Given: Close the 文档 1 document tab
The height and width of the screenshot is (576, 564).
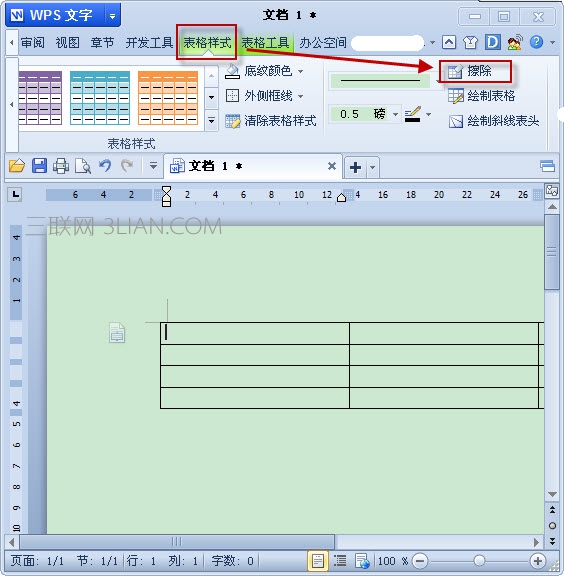Looking at the screenshot, I should coord(332,166).
